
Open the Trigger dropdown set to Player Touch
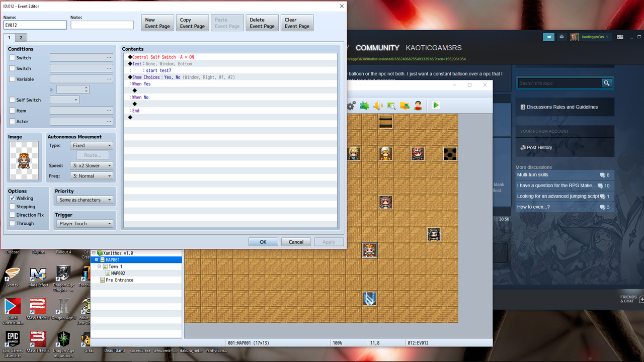click(x=84, y=223)
